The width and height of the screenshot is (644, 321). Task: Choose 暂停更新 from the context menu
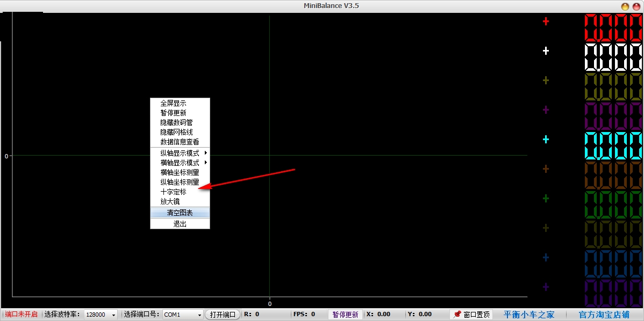(x=180, y=113)
